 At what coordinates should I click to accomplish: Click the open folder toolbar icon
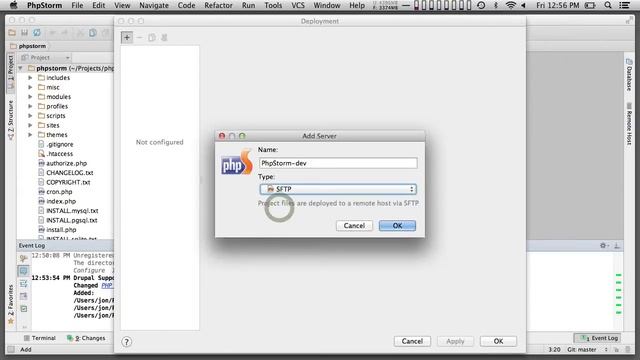coord(12,33)
